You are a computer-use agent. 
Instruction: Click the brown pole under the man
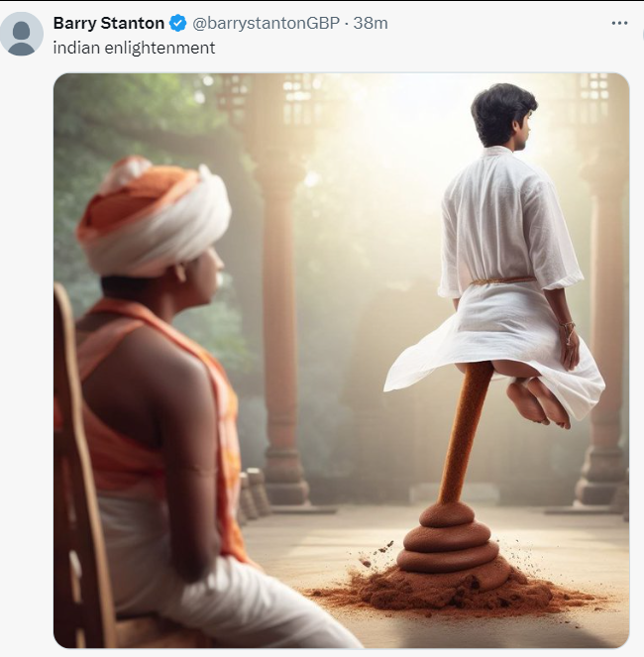(x=466, y=432)
